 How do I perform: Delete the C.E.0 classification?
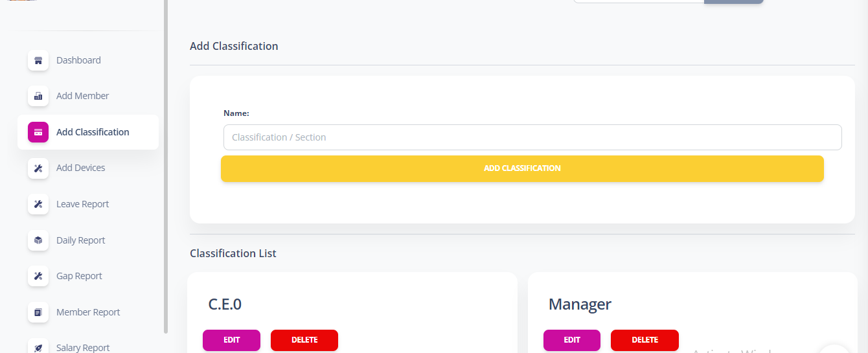click(x=304, y=340)
